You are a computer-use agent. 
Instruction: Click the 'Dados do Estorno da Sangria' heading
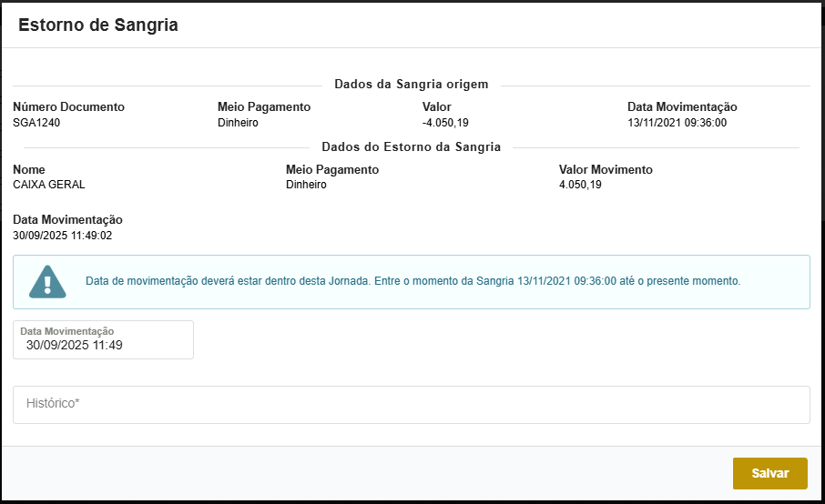click(412, 146)
